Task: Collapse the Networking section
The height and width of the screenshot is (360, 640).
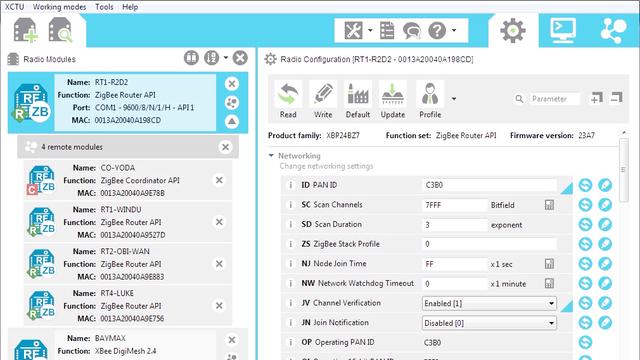Action: [x=271, y=156]
